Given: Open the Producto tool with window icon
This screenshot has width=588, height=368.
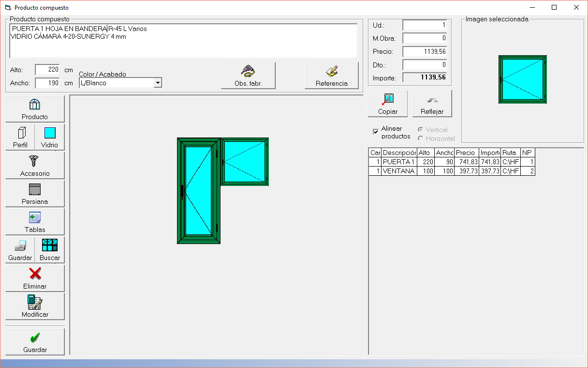Looking at the screenshot, I should click(x=35, y=109).
